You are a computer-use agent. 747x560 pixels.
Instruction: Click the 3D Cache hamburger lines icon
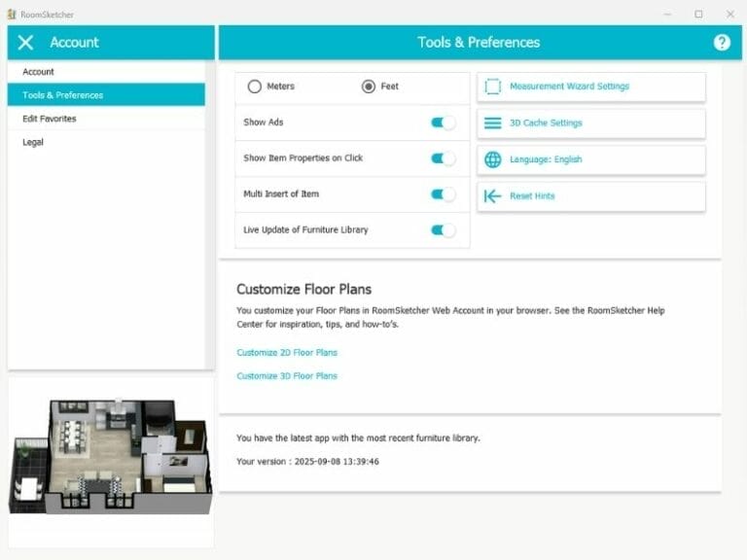pos(492,123)
